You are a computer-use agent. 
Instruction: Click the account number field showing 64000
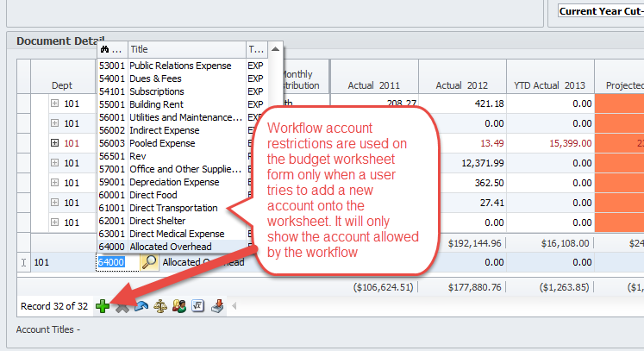112,262
